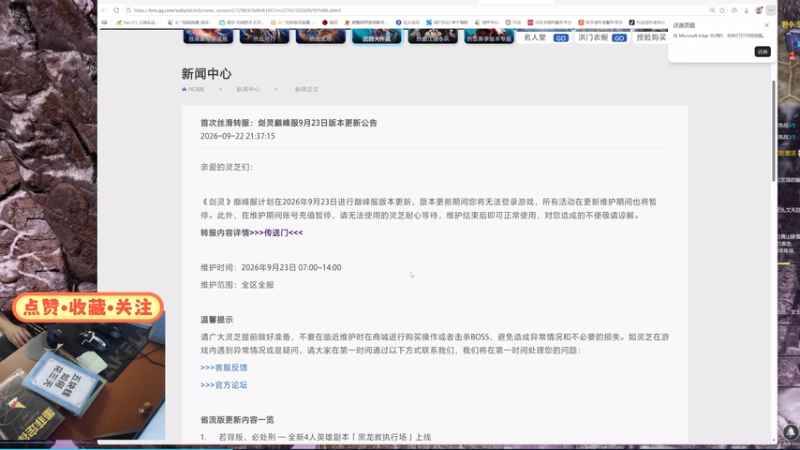Screen dimensions: 800x450
Task: Click the page vertical scrollbar thumb
Action: 773,130
